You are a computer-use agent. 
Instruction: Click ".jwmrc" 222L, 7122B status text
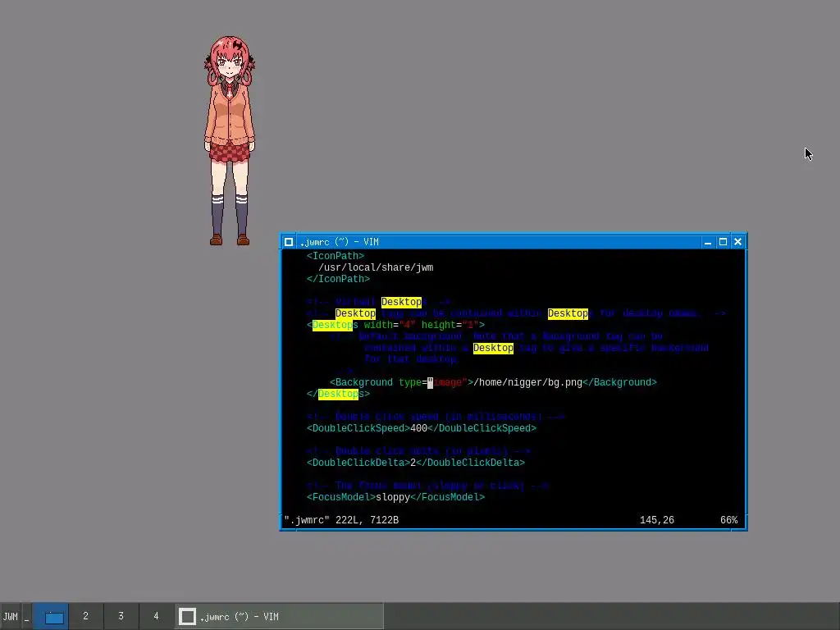pyautogui.click(x=341, y=520)
